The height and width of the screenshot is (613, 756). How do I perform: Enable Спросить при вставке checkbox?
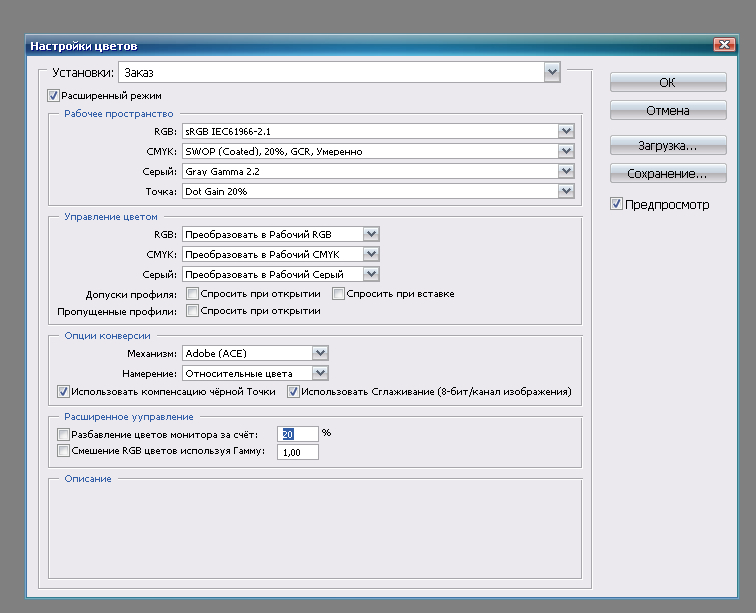tap(339, 294)
